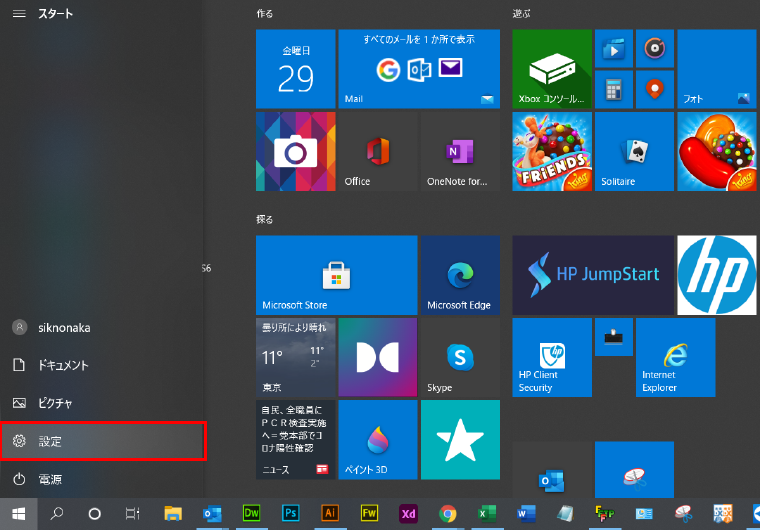Open File Explorer from the taskbar
Image resolution: width=760 pixels, height=530 pixels.
173,514
